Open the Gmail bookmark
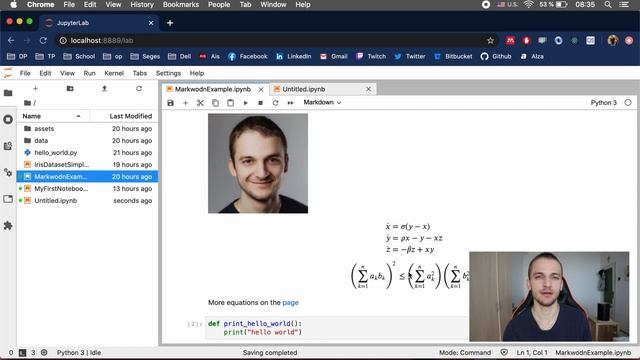640x360 pixels. coord(334,56)
